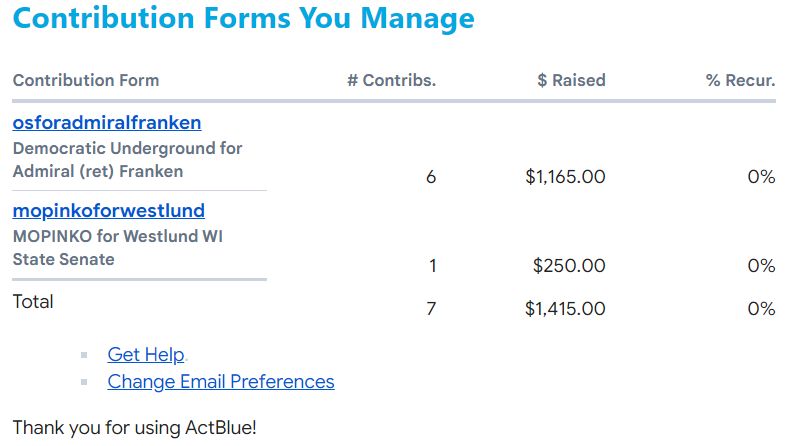Select the $250.00 raised amount
The image size is (785, 446).
point(569,265)
